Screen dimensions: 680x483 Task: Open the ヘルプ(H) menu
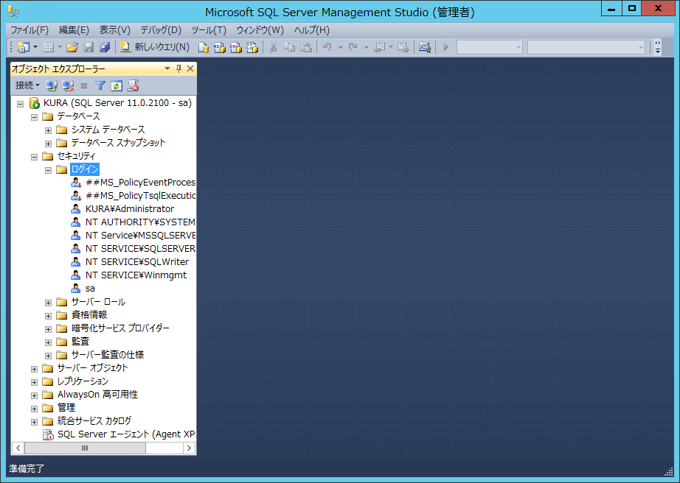pos(311,30)
